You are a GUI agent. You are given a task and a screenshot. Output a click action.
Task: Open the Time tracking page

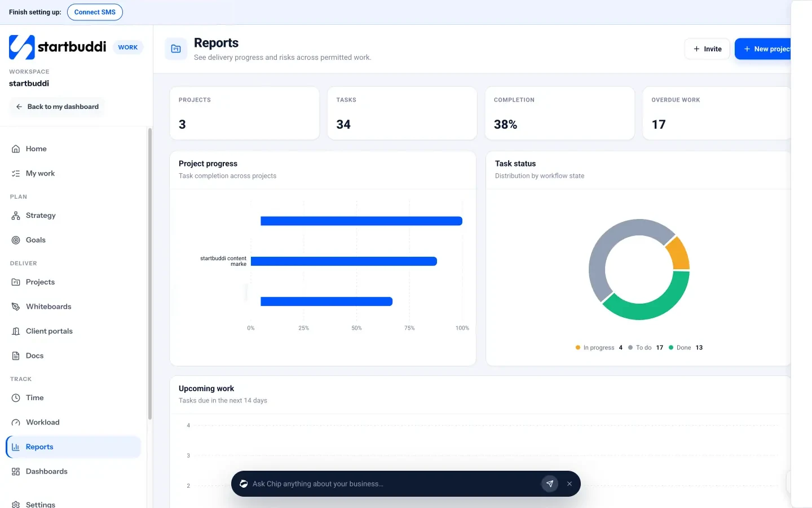[x=73, y=398]
